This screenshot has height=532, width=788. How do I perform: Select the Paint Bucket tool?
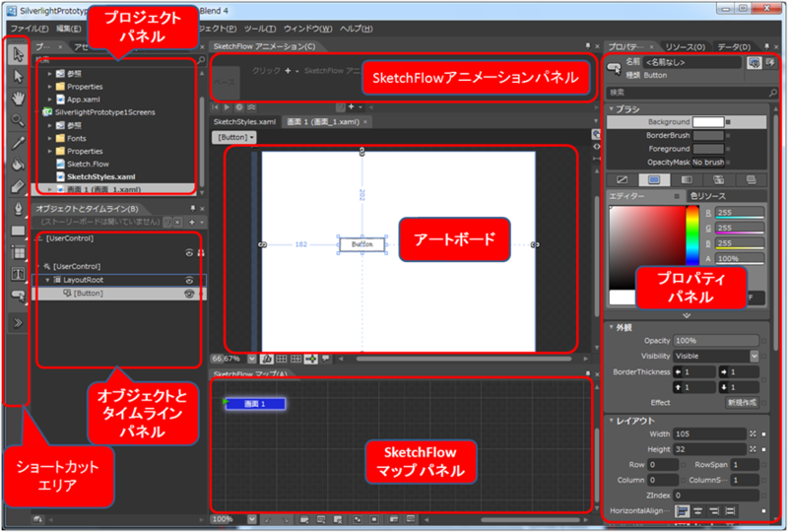point(18,165)
